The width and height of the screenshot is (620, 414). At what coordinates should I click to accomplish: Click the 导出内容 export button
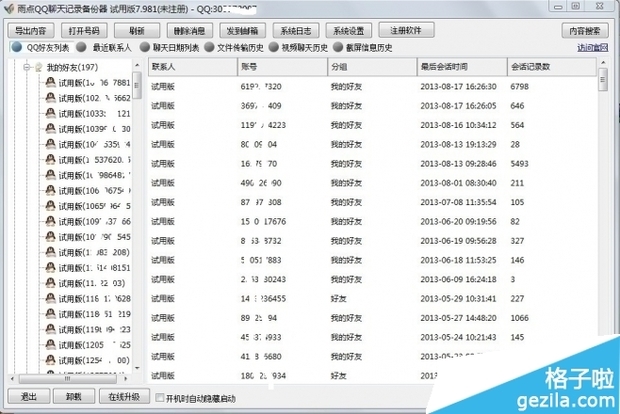click(x=30, y=31)
